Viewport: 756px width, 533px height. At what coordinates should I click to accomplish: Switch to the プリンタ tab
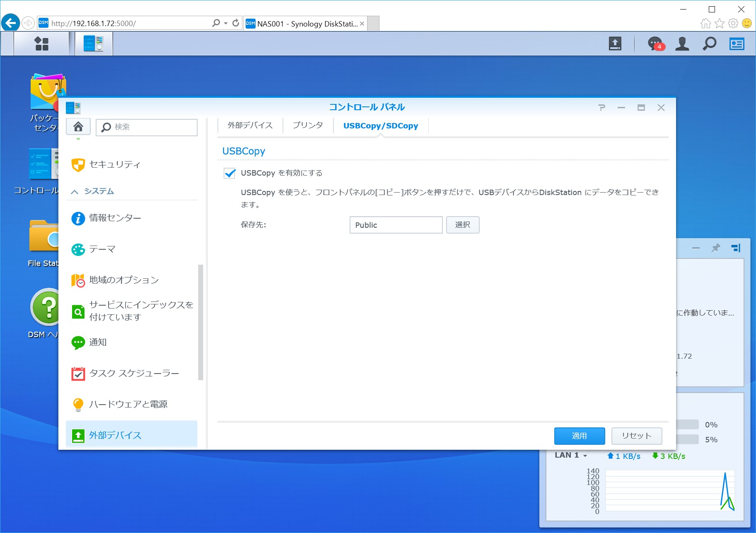click(x=307, y=125)
